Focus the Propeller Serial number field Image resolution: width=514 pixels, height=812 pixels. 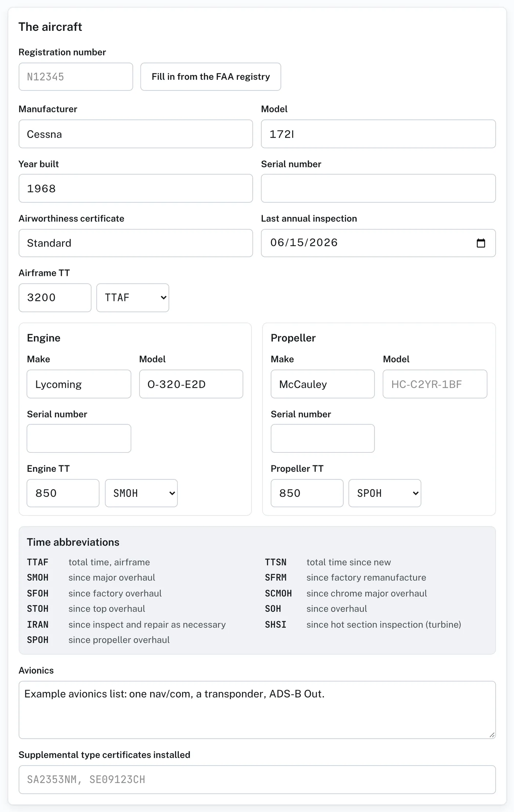point(323,438)
